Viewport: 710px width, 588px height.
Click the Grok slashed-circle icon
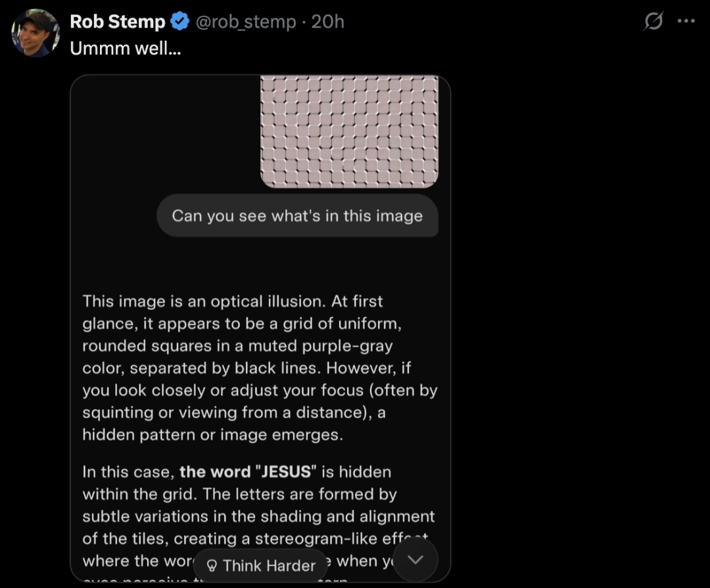point(653,22)
